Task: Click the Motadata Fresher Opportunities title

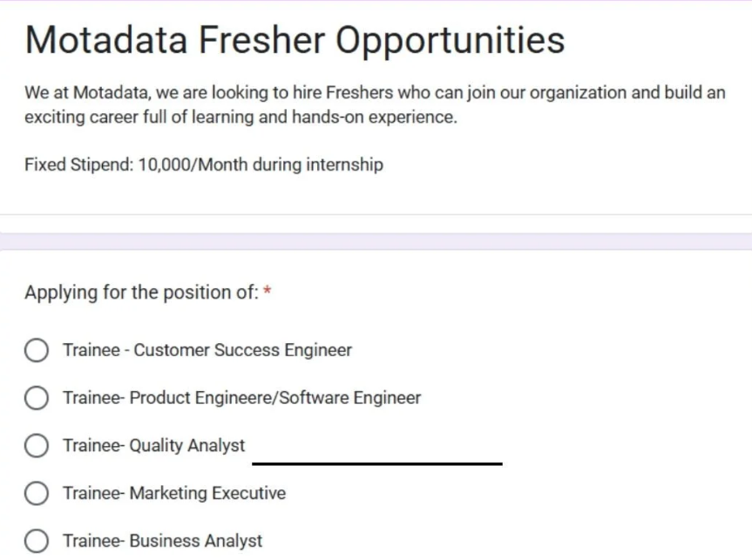Action: (x=295, y=39)
